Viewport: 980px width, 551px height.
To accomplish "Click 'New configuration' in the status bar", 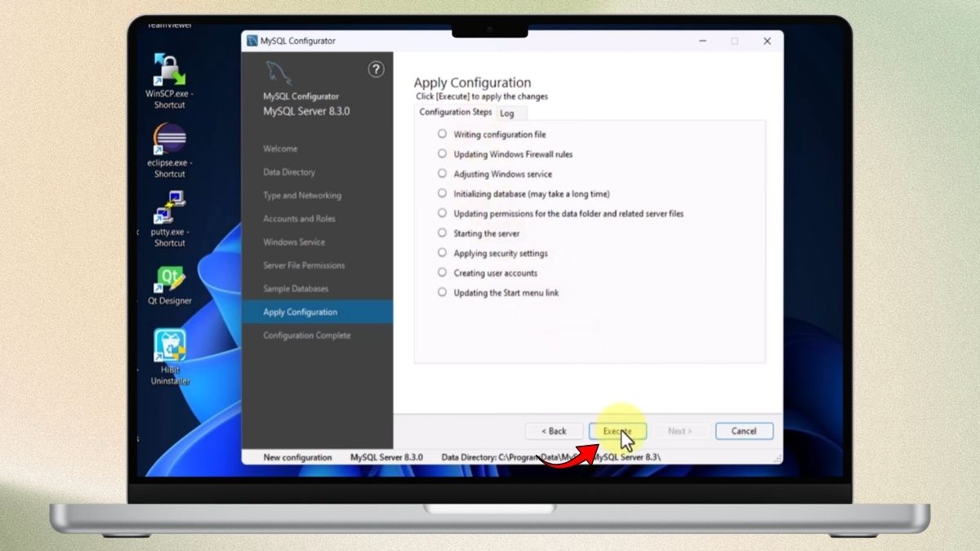I will [297, 457].
